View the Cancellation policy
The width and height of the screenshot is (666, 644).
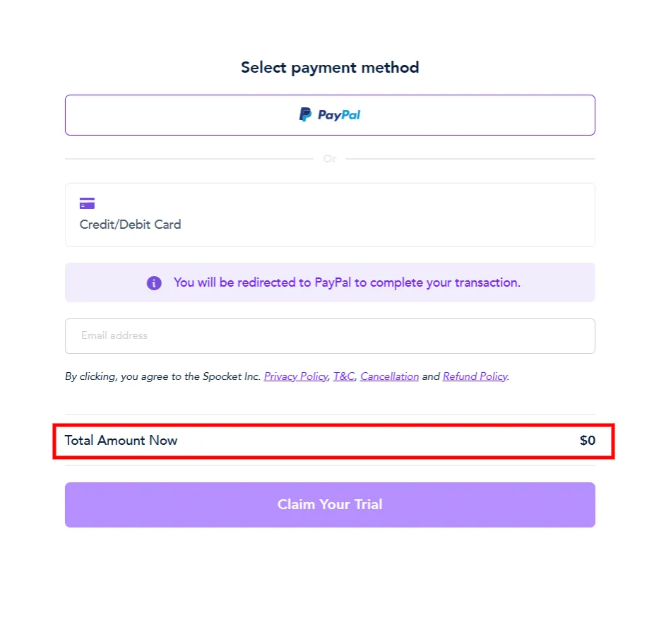pyautogui.click(x=389, y=376)
